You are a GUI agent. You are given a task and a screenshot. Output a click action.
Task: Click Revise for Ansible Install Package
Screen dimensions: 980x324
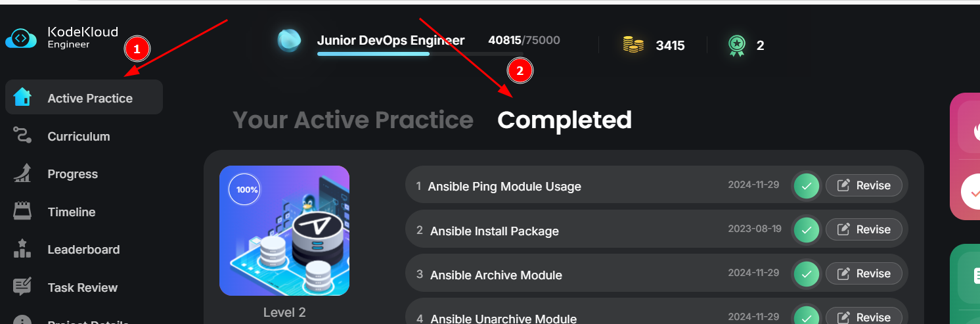tap(864, 229)
